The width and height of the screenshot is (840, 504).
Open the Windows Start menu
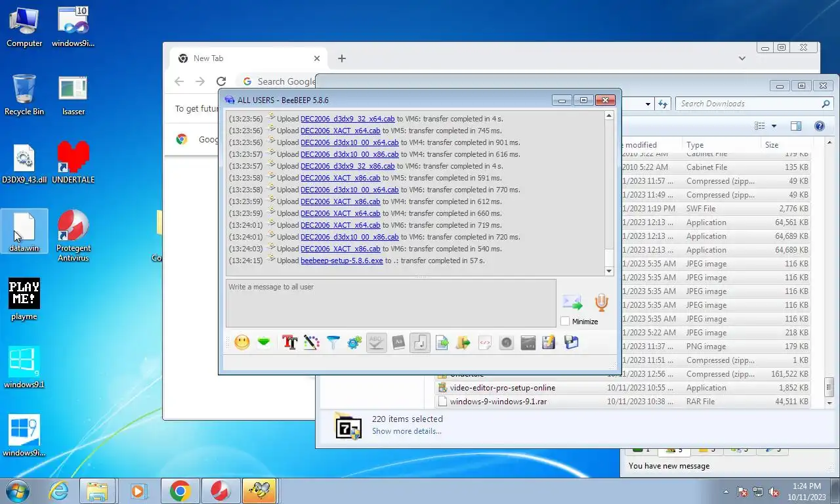click(17, 490)
